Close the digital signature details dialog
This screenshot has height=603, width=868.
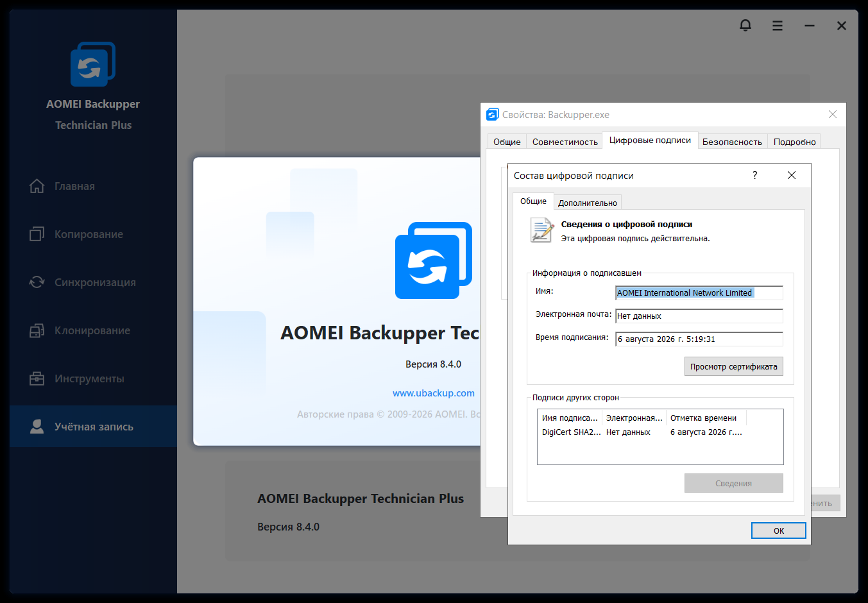792,175
